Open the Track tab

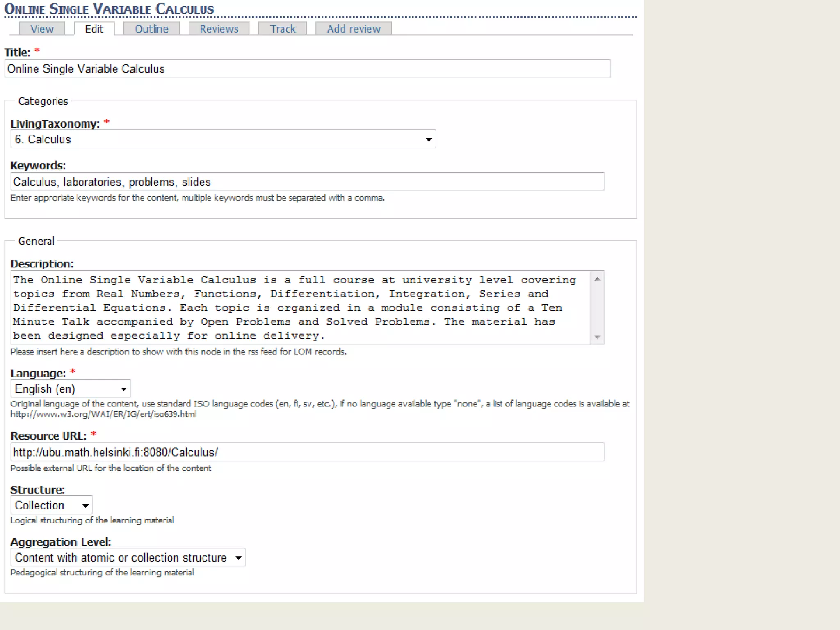tap(283, 29)
